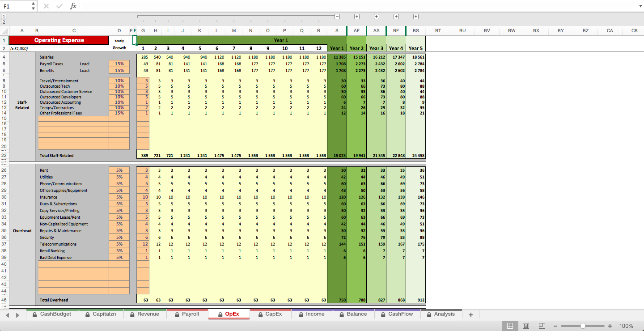Click the Salaries row label
Viewport: 644px width, 331px height.
pos(47,57)
